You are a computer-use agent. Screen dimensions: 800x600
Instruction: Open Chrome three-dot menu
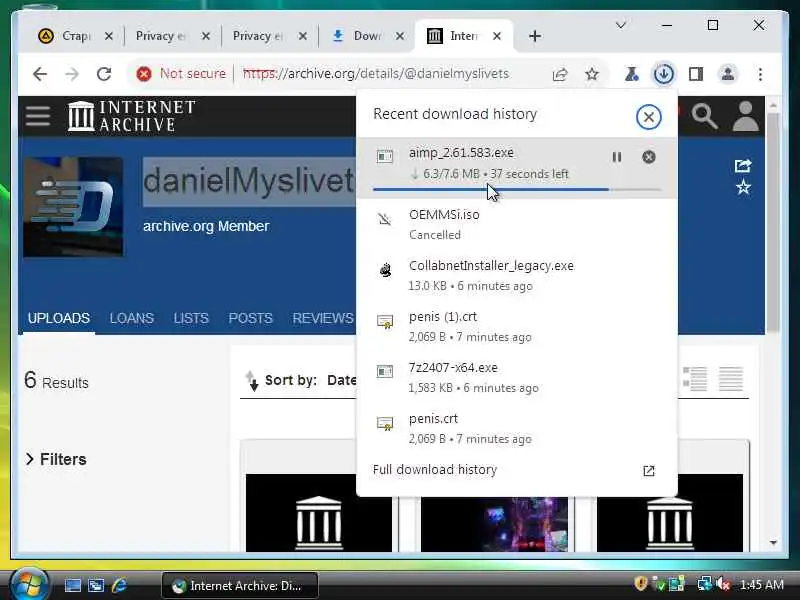760,74
